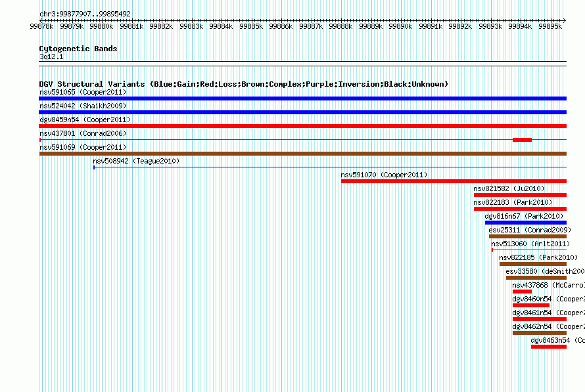Open esv25311 (Conrad2009) label
The width and height of the screenshot is (585, 392).
(x=530, y=230)
